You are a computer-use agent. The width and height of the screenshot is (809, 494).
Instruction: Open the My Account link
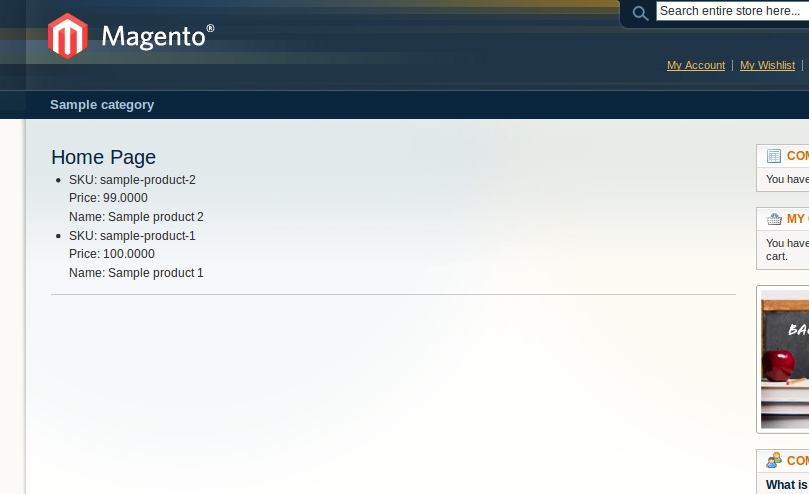coord(695,66)
